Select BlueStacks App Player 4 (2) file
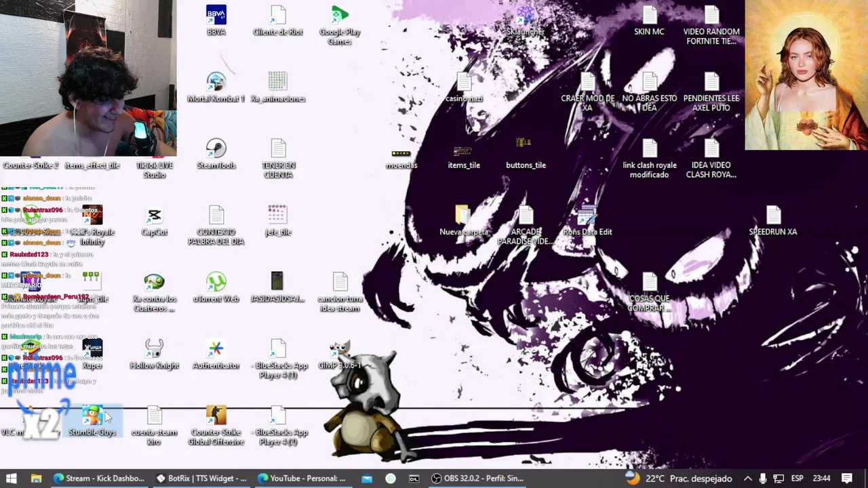Image resolution: width=868 pixels, height=488 pixels. coord(277,426)
